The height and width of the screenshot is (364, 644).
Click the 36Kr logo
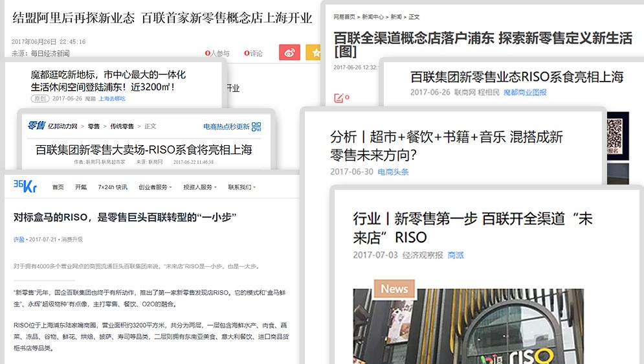click(x=25, y=186)
